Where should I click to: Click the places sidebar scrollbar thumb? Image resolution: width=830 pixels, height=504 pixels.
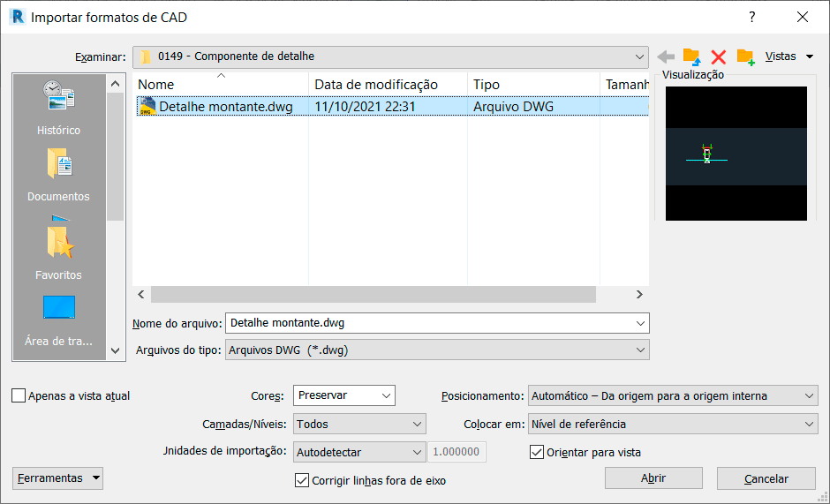coord(116,156)
